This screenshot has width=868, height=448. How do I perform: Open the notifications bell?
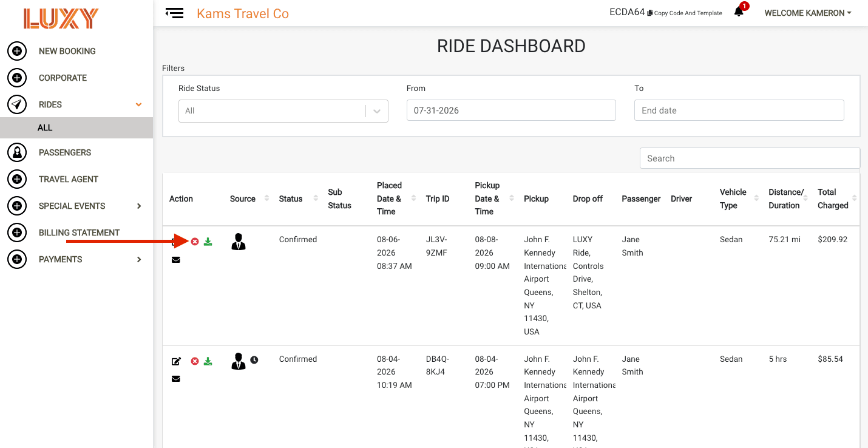tap(739, 12)
